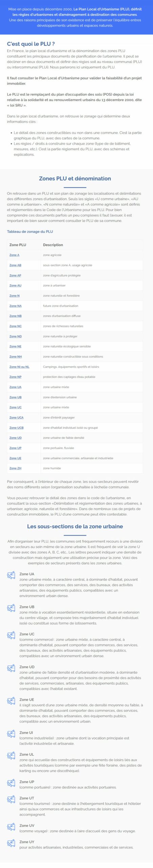
Task: Click the Zones PLU et dénomination heading
Action: (x=75, y=179)
